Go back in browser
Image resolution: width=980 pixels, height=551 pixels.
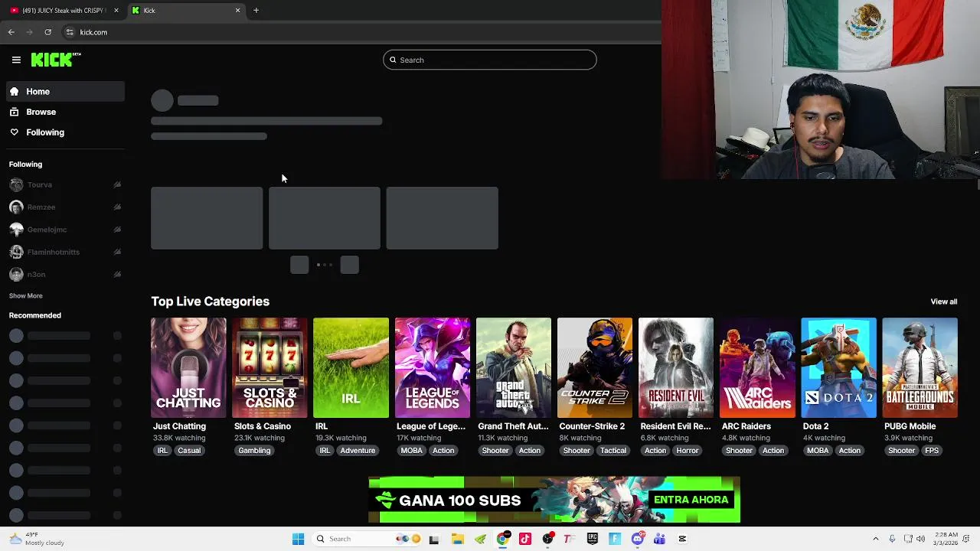coord(11,32)
